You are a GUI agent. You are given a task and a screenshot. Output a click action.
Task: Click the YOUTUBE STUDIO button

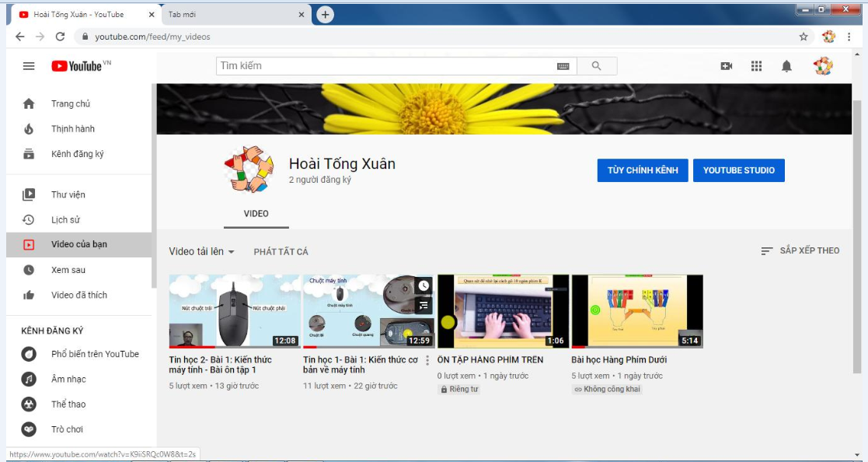click(738, 170)
